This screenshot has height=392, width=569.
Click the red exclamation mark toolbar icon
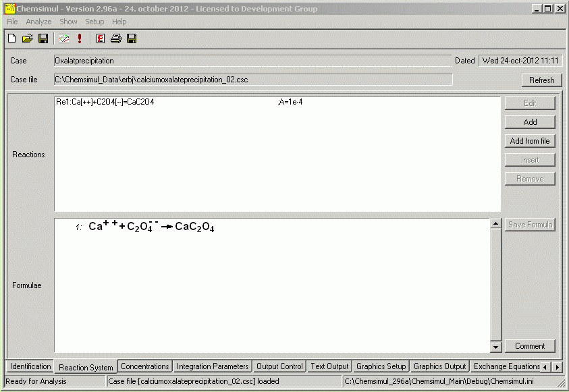(80, 38)
